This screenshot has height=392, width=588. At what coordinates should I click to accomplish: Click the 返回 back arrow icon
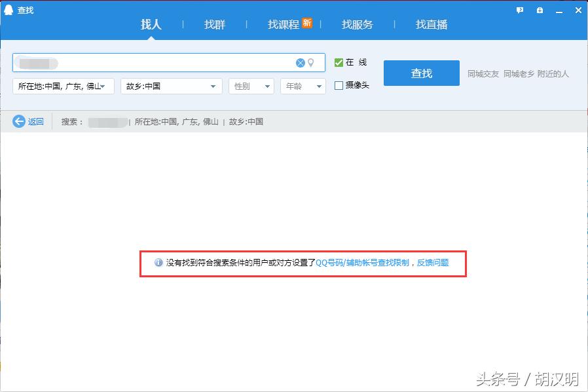19,121
